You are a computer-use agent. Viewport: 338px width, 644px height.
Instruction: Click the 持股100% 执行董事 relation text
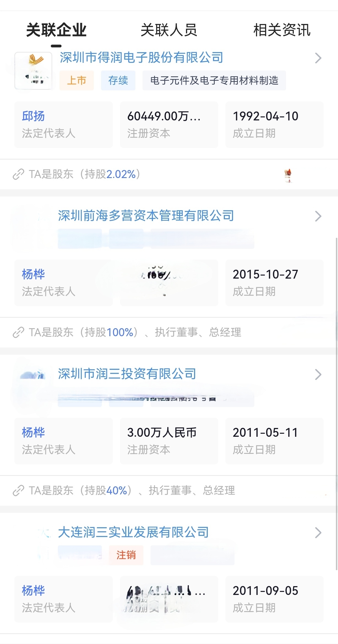[x=135, y=332]
